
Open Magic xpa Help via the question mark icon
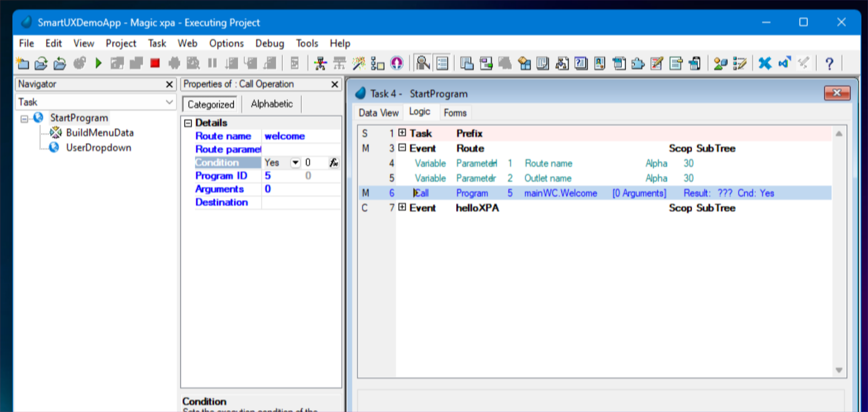pyautogui.click(x=830, y=63)
